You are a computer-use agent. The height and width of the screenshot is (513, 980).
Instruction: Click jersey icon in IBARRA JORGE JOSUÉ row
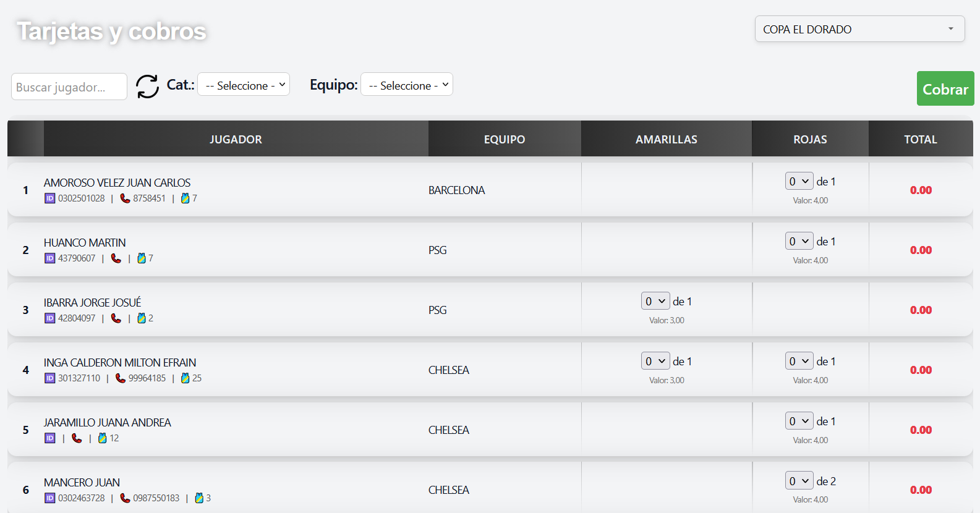point(142,318)
